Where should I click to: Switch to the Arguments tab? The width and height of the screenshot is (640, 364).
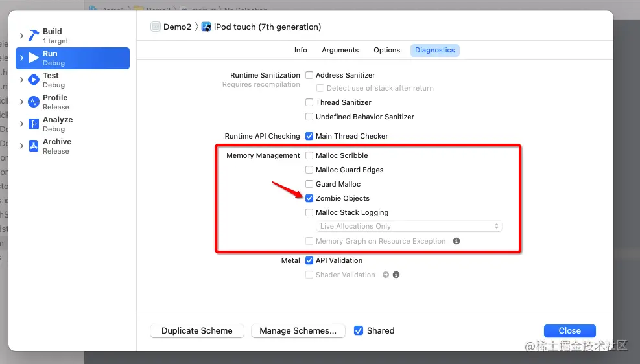pos(340,50)
